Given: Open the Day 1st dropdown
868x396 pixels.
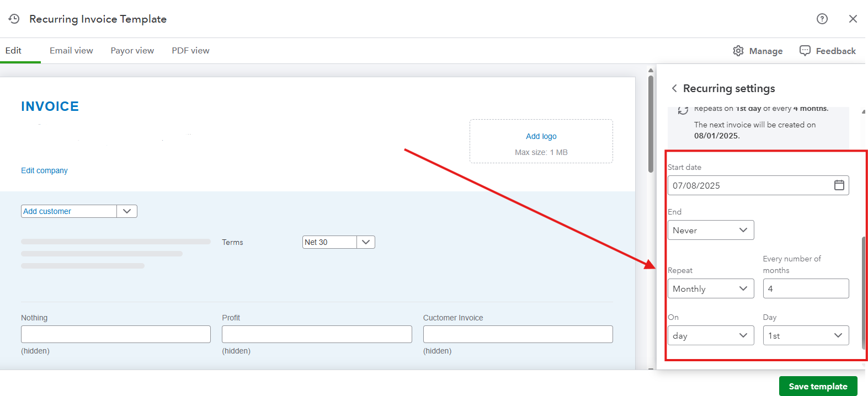Looking at the screenshot, I should [806, 335].
